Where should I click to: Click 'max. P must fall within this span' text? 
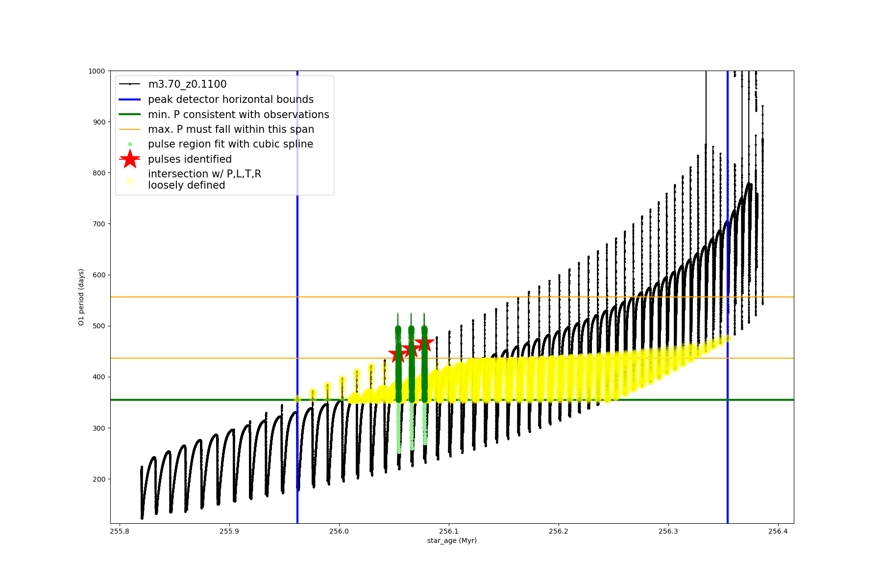click(231, 129)
